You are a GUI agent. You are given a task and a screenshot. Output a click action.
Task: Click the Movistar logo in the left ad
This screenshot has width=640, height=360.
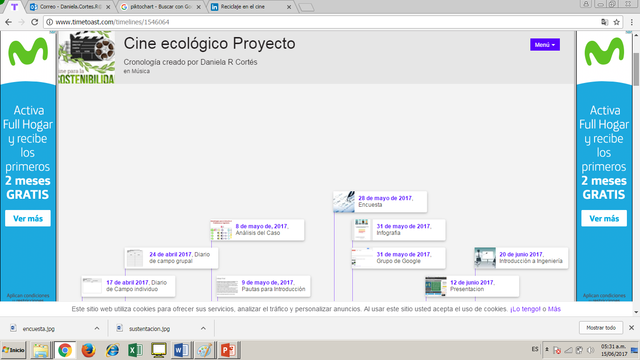click(28, 51)
